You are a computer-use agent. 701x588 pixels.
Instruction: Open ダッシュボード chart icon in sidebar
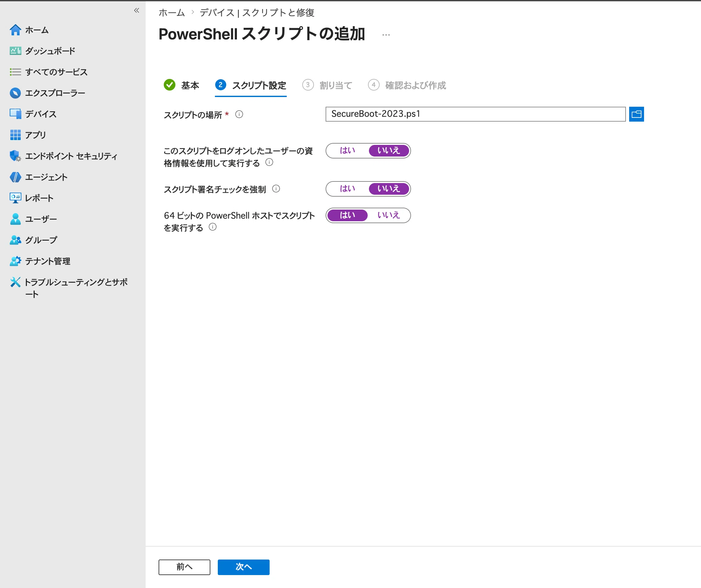point(15,51)
